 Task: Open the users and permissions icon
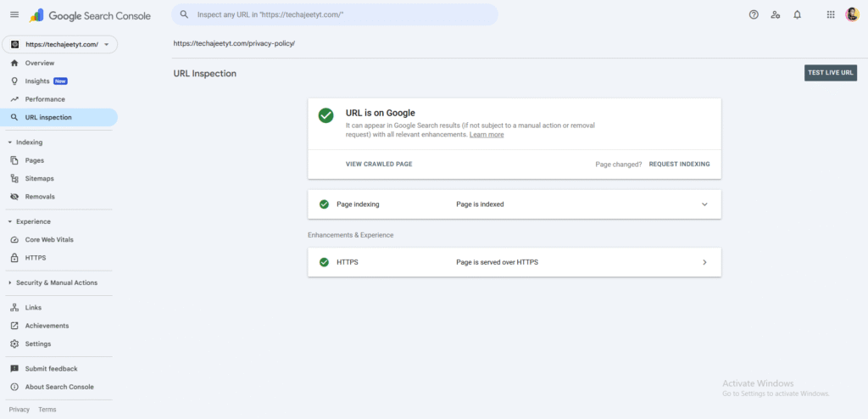[x=775, y=14]
